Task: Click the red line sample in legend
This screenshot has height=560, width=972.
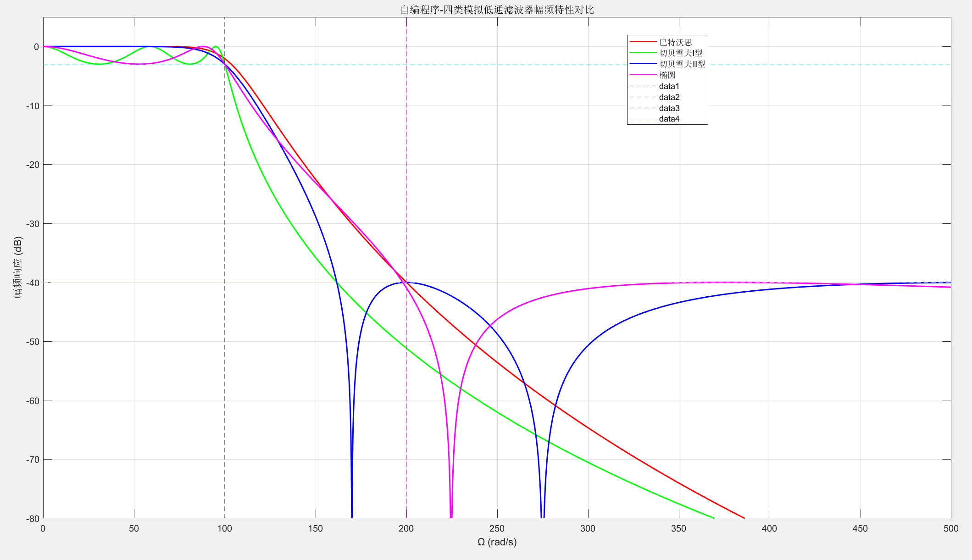Action: pos(643,42)
